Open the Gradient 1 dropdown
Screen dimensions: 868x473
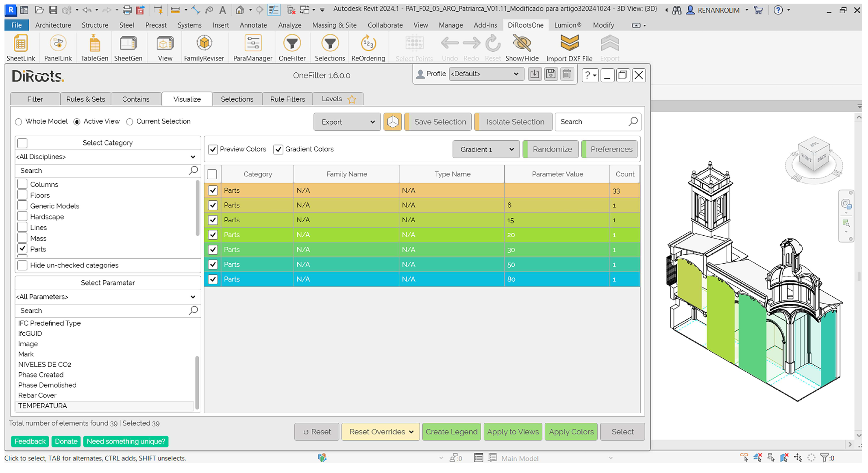pos(486,150)
